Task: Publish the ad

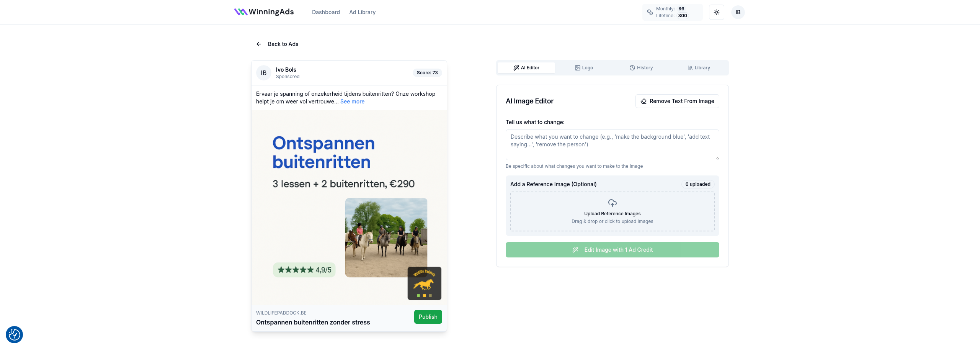Action: pos(428,317)
